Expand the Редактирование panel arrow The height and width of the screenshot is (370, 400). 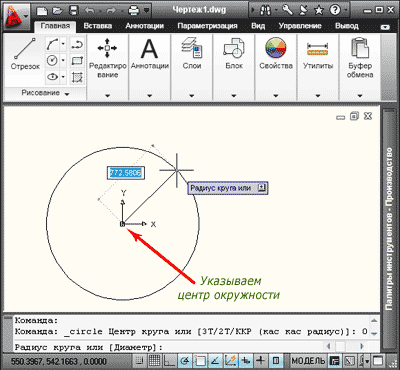107,96
